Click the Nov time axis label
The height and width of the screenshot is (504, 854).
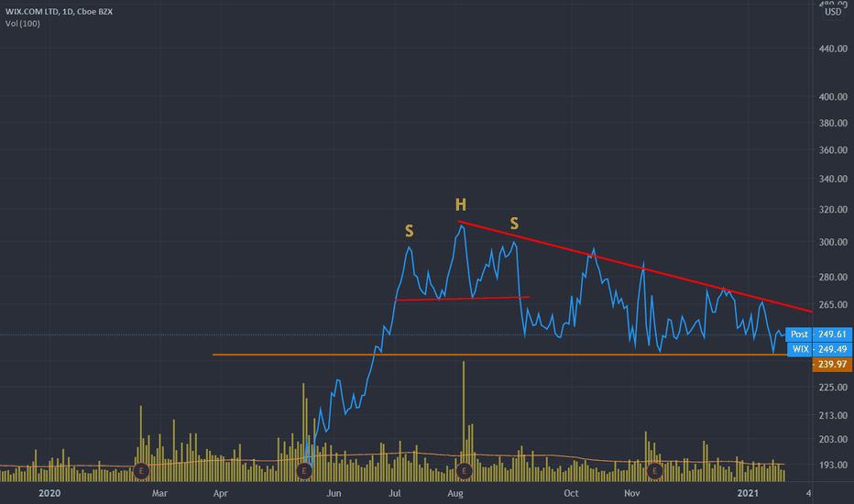(631, 493)
